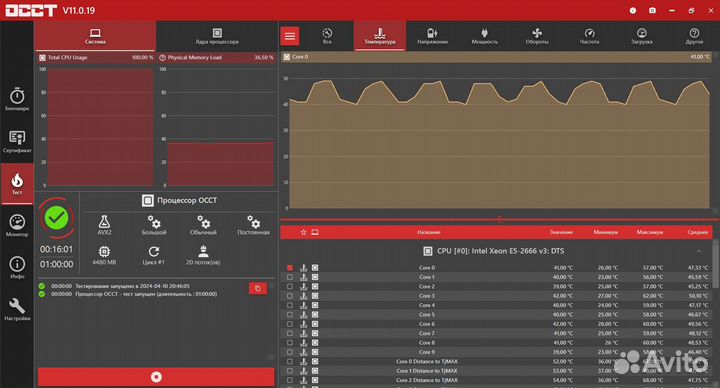Image resolution: width=720 pixels, height=388 pixels.
Task: Switch to the Напряжение tab
Action: click(432, 36)
